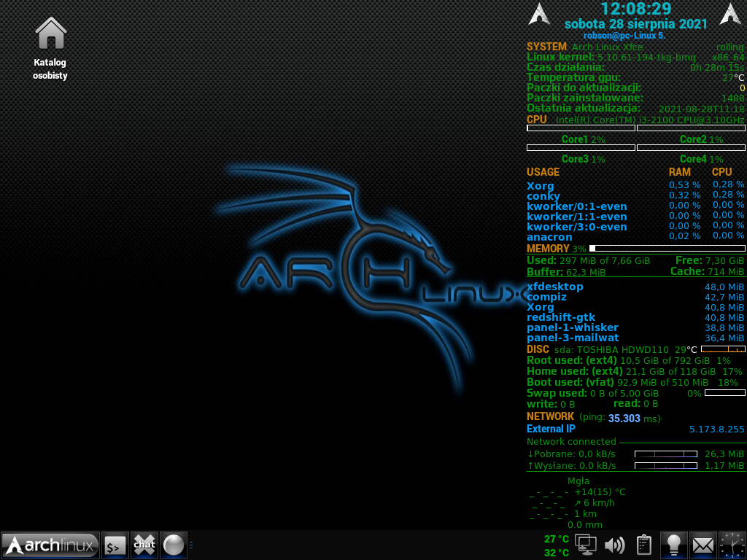
Task: Click the Linux kernel version line
Action: click(635, 57)
